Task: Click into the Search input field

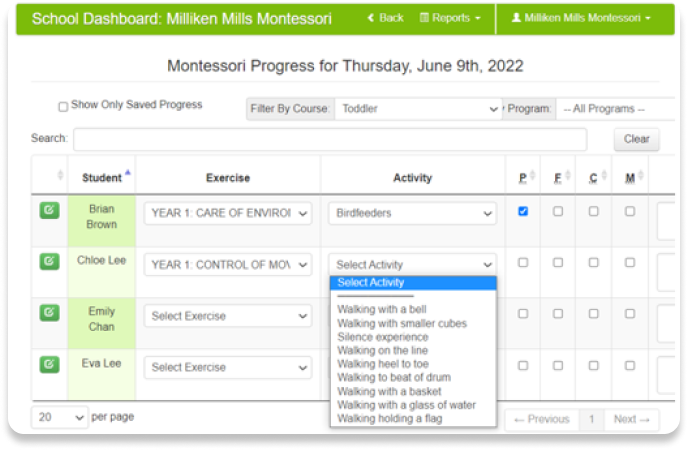Action: (x=330, y=139)
